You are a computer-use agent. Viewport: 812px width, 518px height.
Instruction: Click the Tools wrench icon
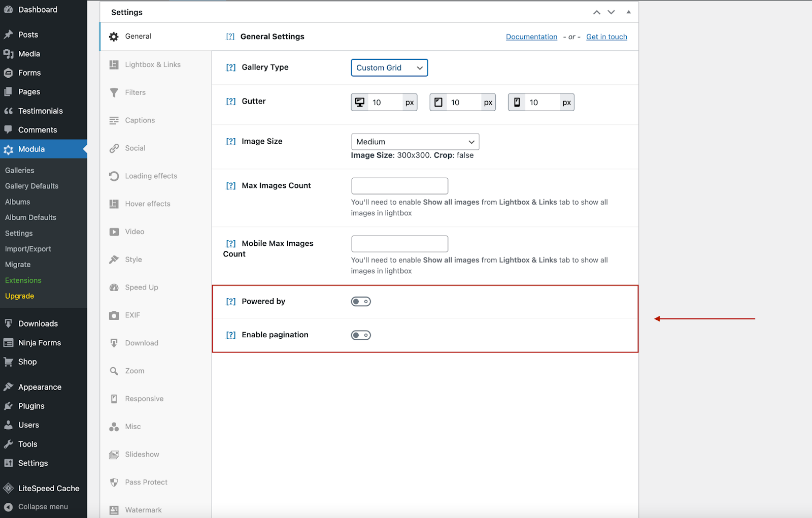tap(8, 444)
